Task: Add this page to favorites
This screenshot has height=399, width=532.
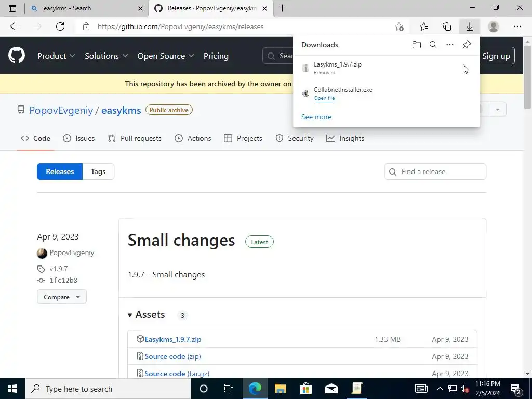Action: (x=400, y=26)
